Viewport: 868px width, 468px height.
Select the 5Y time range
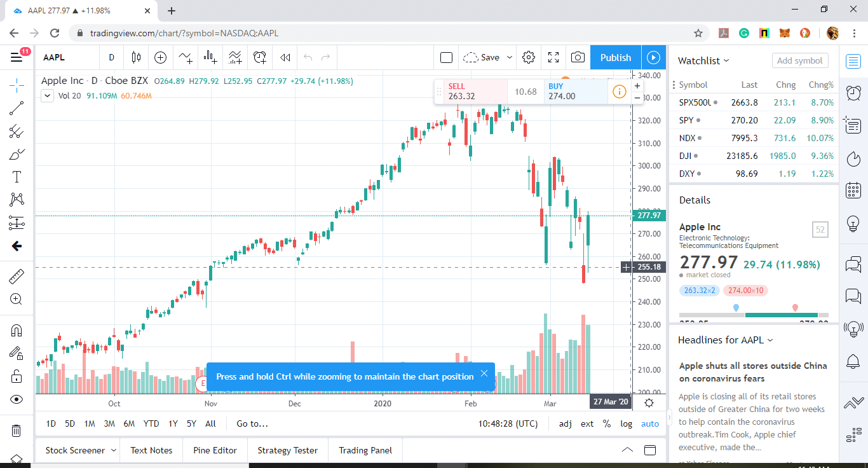click(x=191, y=423)
